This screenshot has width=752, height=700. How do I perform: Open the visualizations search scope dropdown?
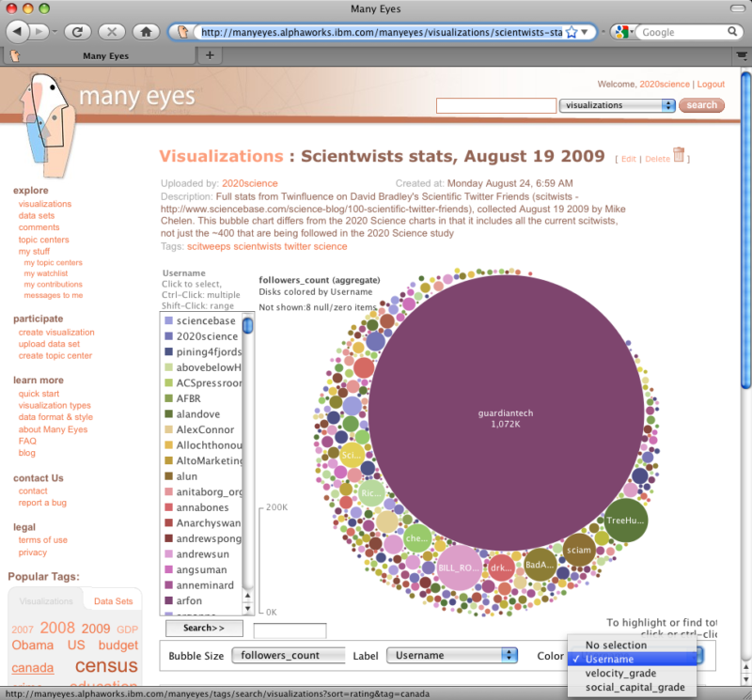(x=618, y=105)
